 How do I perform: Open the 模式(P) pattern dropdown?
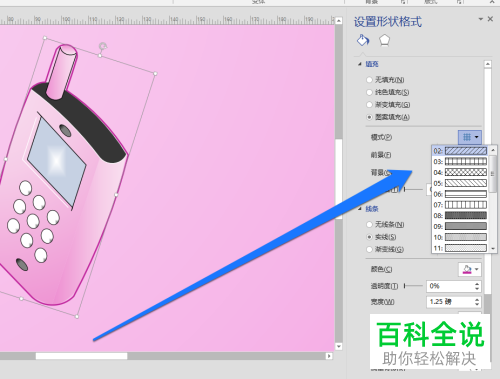click(470, 137)
